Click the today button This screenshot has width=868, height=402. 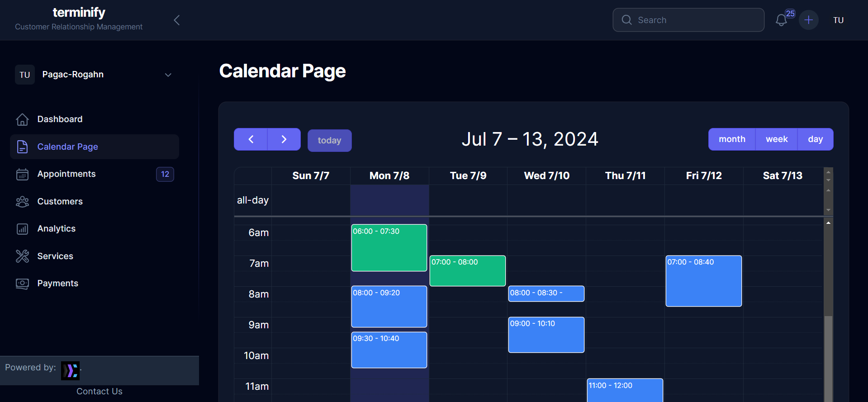tap(329, 140)
